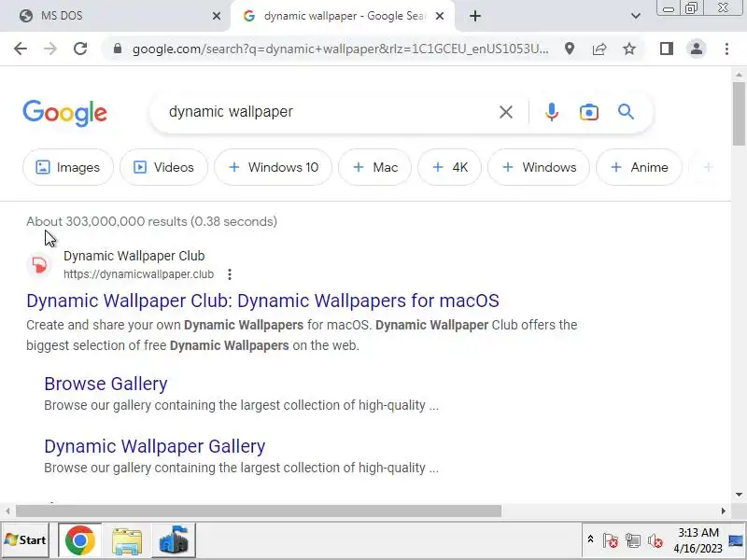Search by image with the camera icon
The width and height of the screenshot is (747, 560).
point(589,112)
